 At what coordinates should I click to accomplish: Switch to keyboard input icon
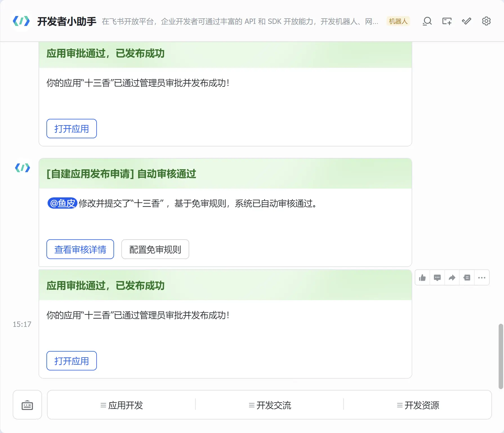pos(27,405)
